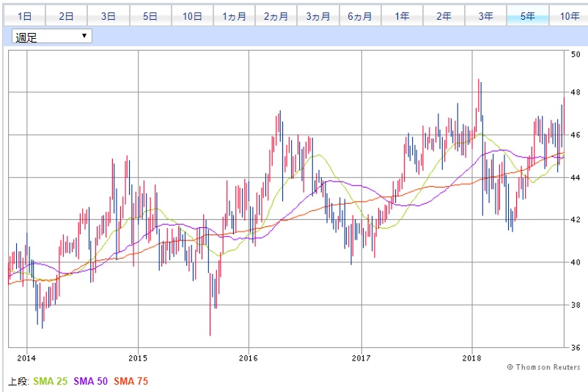The height and width of the screenshot is (392, 588).
Task: Click the SMA 25 legend label
Action: pyautogui.click(x=51, y=381)
